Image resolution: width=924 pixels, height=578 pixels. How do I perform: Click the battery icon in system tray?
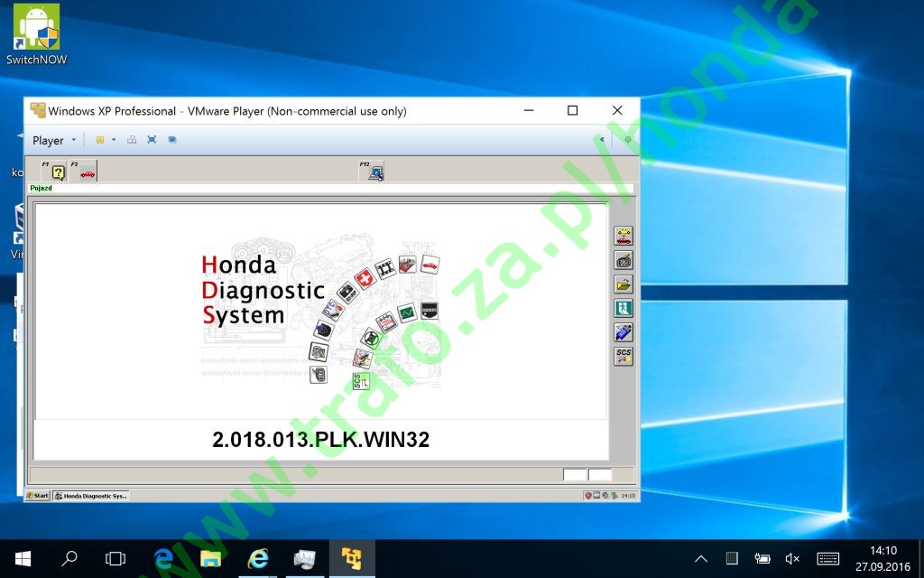[x=762, y=558]
